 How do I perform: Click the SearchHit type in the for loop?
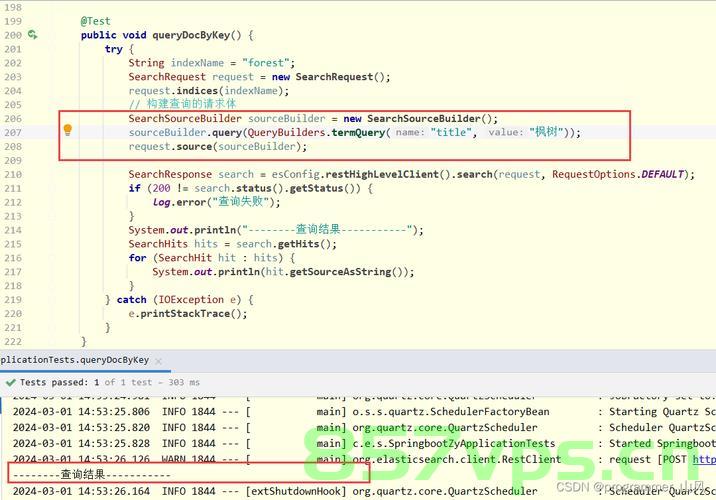[185, 258]
